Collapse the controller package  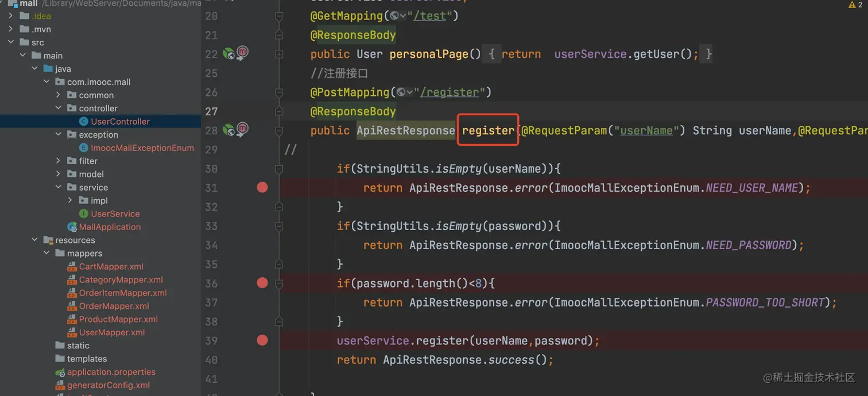[59, 108]
